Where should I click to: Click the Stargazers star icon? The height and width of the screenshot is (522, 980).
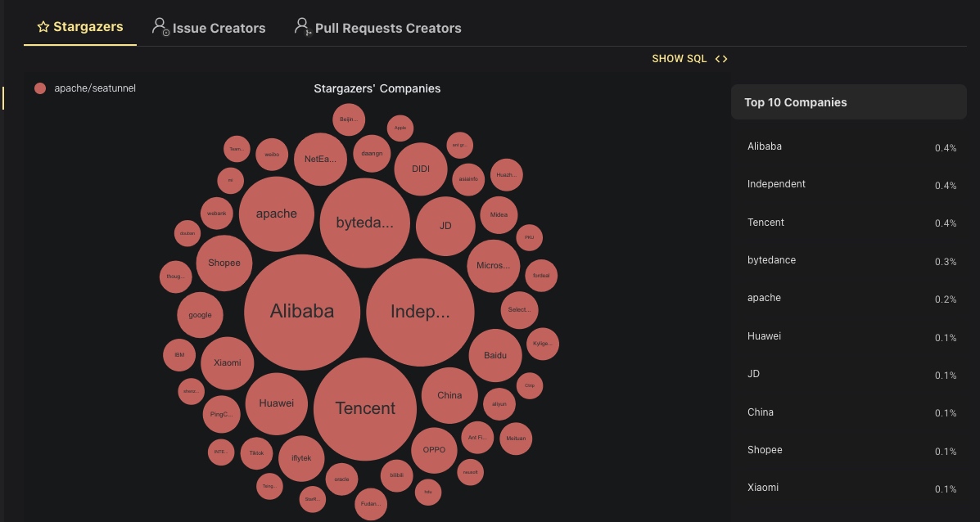(x=43, y=27)
